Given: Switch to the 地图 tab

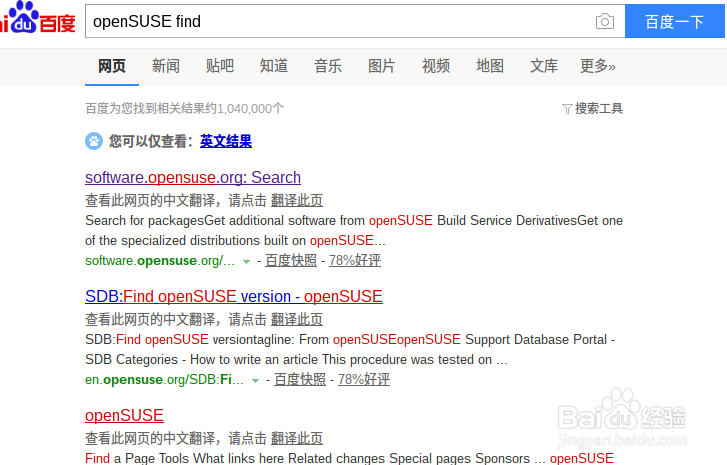Looking at the screenshot, I should (x=490, y=66).
